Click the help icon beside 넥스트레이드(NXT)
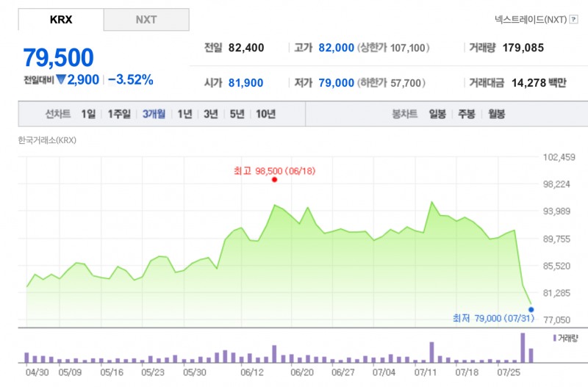This screenshot has height=387, width=588. pos(573,20)
